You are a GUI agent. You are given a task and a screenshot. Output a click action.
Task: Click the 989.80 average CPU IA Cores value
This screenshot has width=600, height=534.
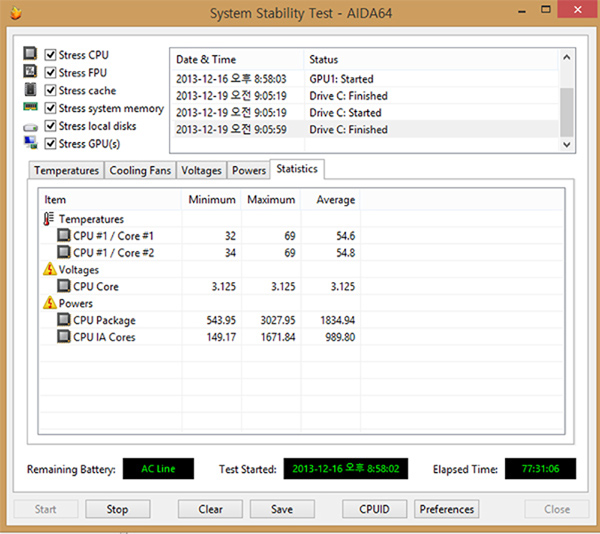pyautogui.click(x=340, y=337)
